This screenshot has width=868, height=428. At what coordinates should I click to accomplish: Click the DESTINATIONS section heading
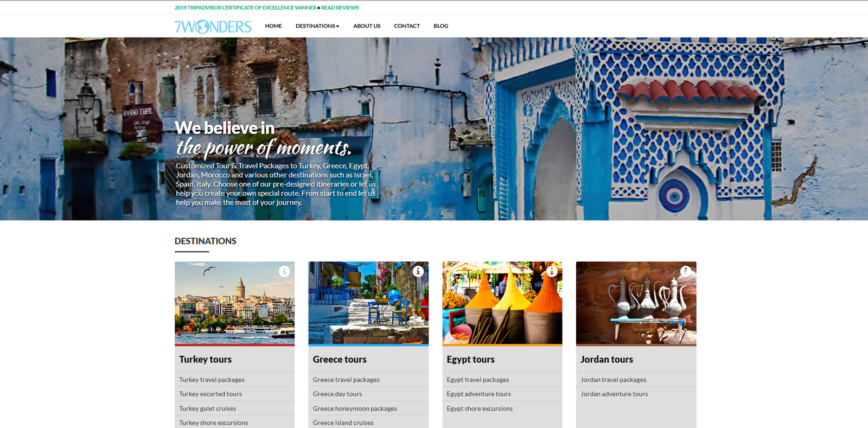coord(206,241)
